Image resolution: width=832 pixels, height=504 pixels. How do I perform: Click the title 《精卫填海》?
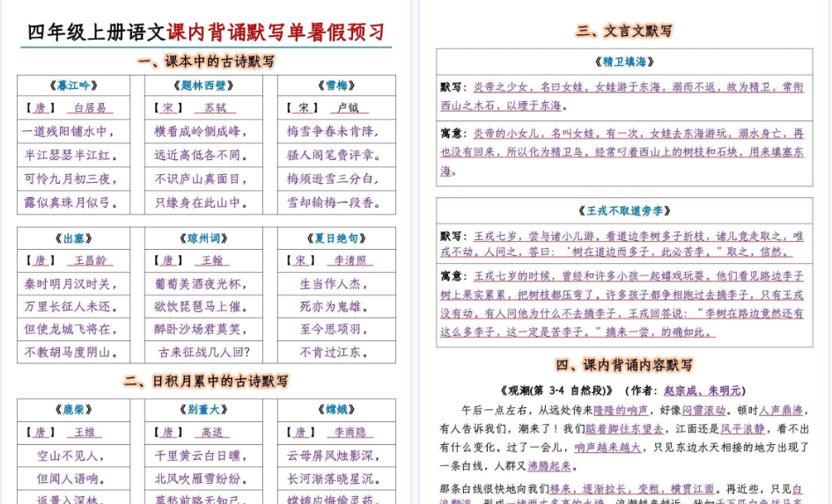624,62
